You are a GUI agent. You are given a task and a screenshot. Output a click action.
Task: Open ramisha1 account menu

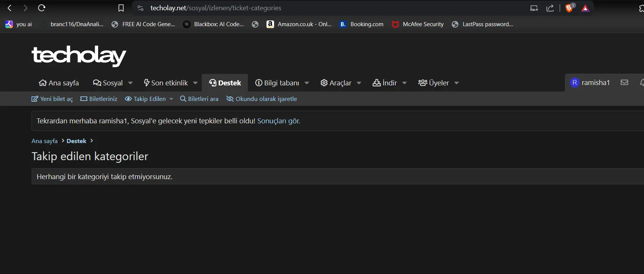pyautogui.click(x=590, y=82)
